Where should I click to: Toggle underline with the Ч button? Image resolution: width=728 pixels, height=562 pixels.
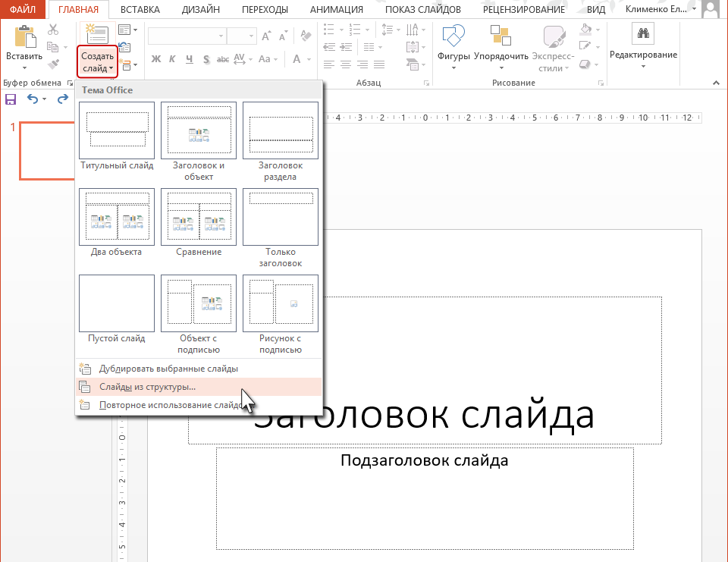point(189,59)
